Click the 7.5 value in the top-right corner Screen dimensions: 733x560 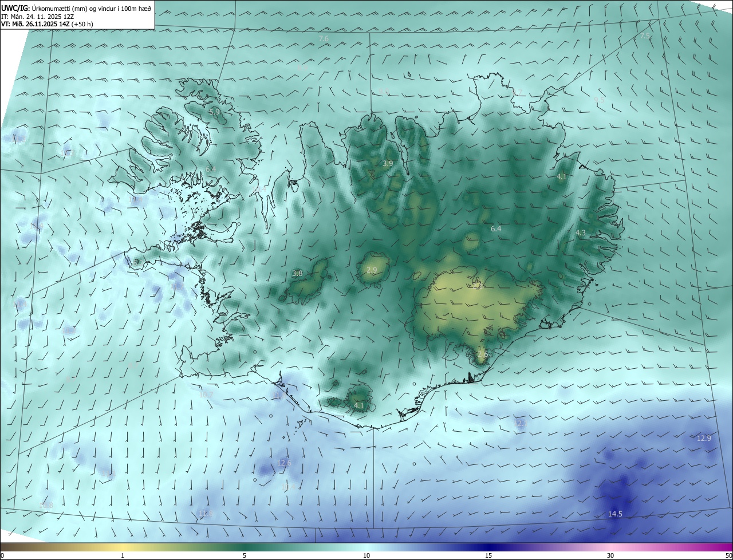tap(645, 36)
